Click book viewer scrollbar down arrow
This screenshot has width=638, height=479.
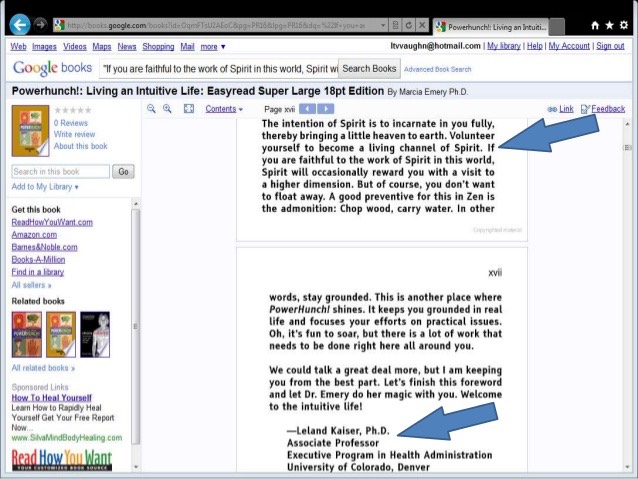point(627,467)
